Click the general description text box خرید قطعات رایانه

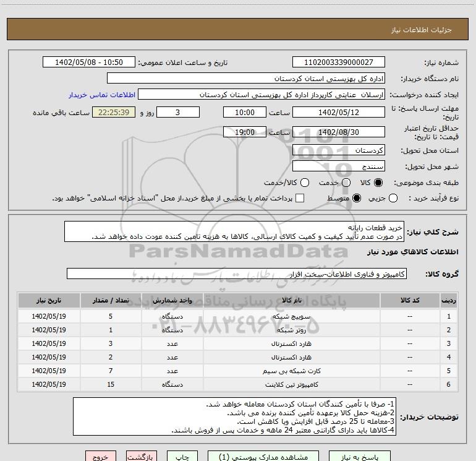(x=234, y=232)
